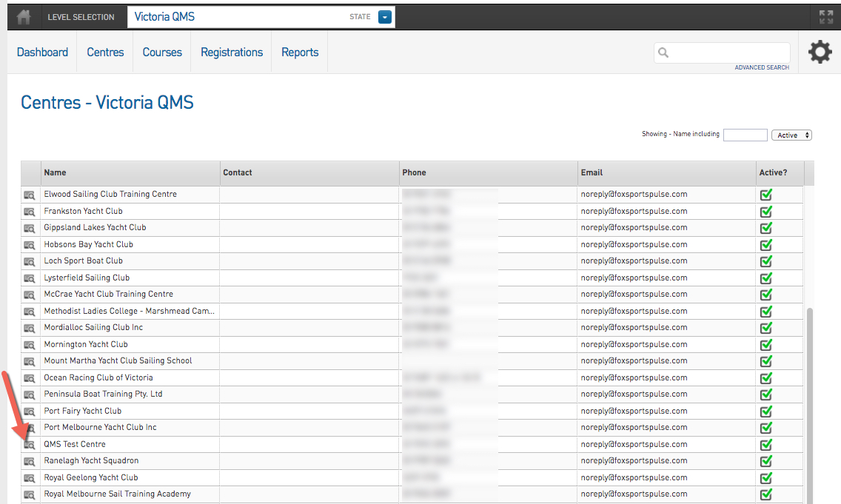Viewport: 841px width, 504px height.
Task: Open view icon for Peninsula Boat Training
Action: click(x=30, y=394)
